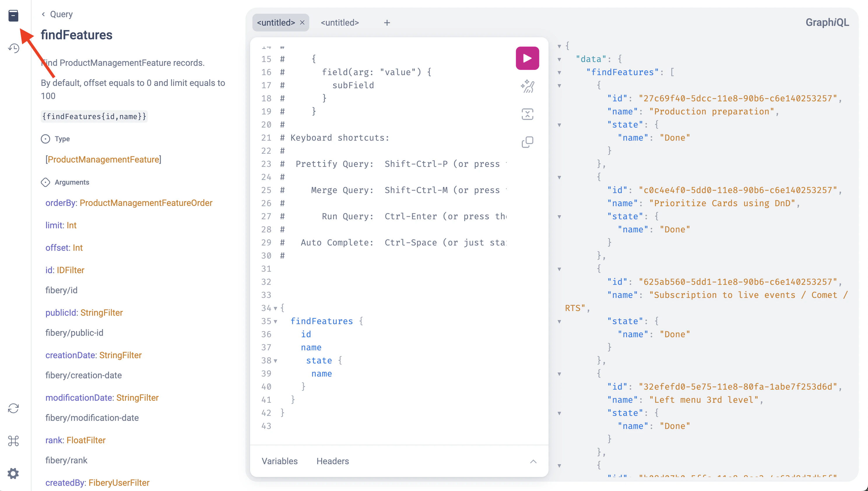Expand the variables editor chevron

pyautogui.click(x=533, y=461)
